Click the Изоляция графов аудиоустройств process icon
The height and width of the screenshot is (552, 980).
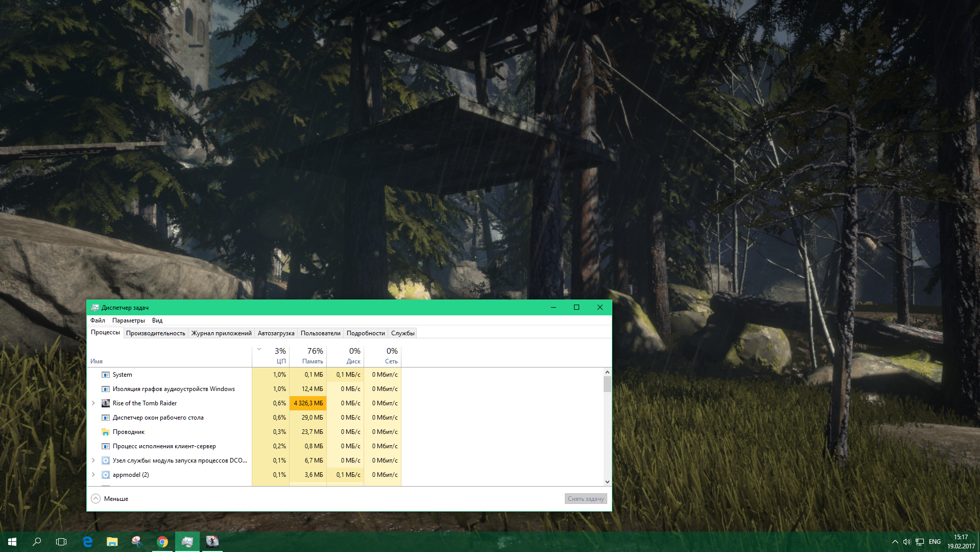coord(106,389)
